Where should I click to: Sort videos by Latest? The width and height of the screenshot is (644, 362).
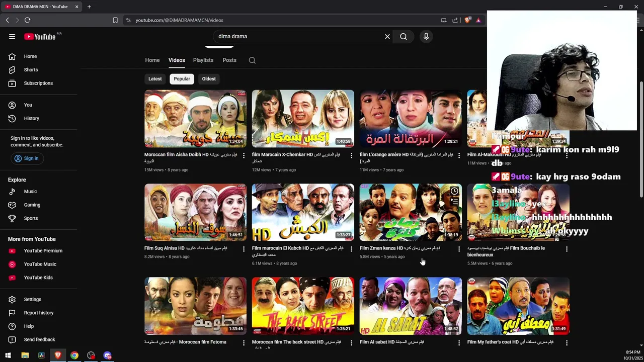point(155,79)
